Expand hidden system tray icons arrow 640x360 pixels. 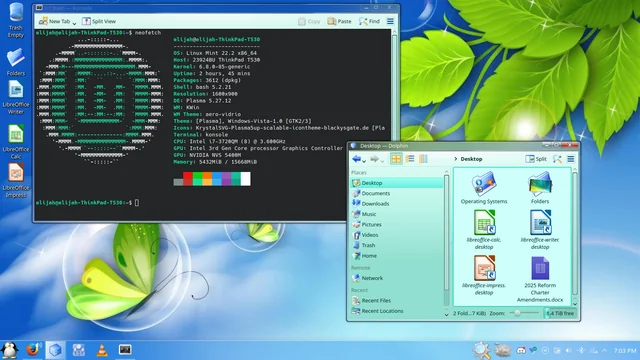pos(604,351)
